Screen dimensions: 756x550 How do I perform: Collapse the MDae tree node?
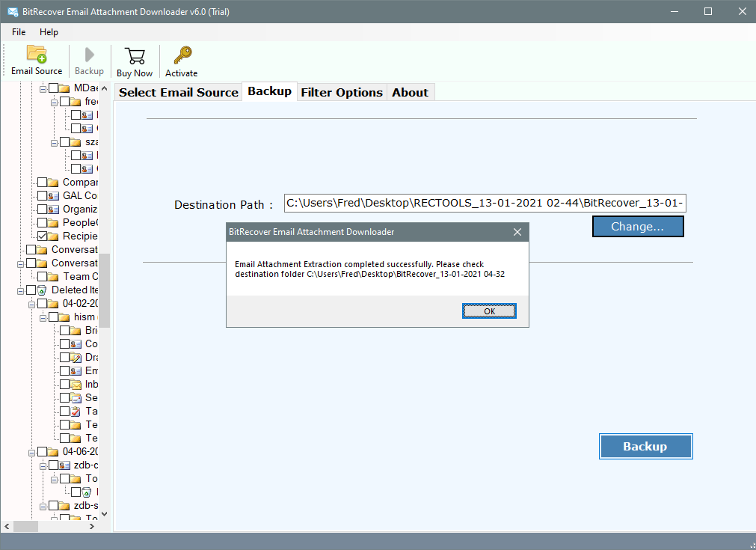tap(43, 89)
